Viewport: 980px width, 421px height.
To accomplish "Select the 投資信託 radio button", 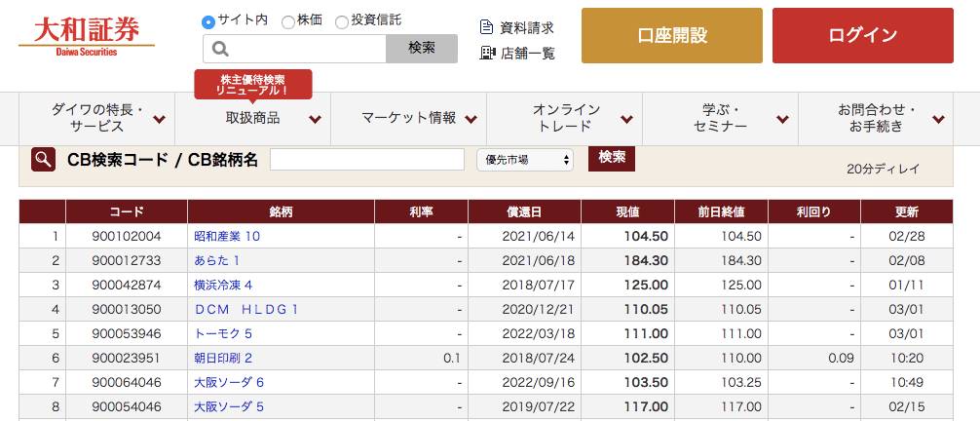I will point(342,21).
